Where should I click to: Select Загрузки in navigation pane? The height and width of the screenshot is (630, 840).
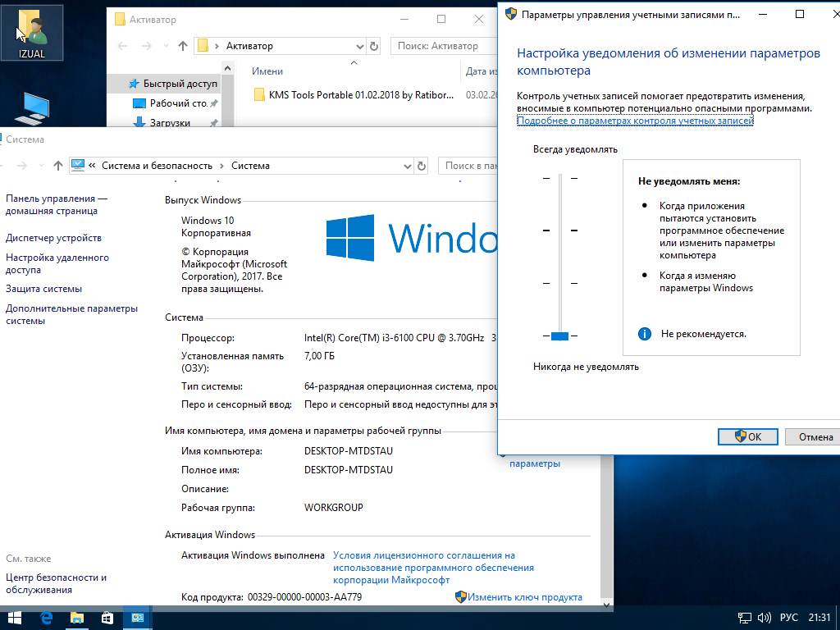169,122
